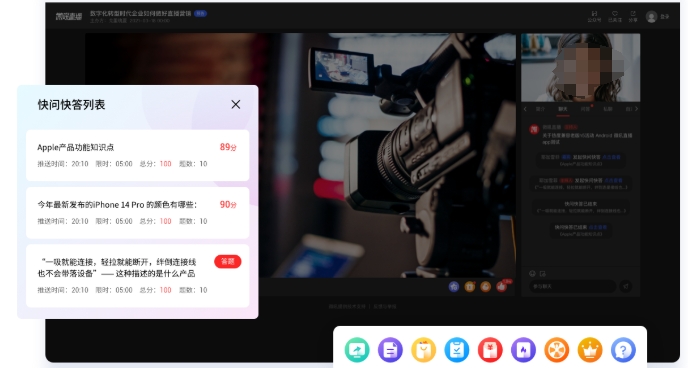Click the purple lightning flash icon
Screen dimensions: 700x368
coord(523,350)
